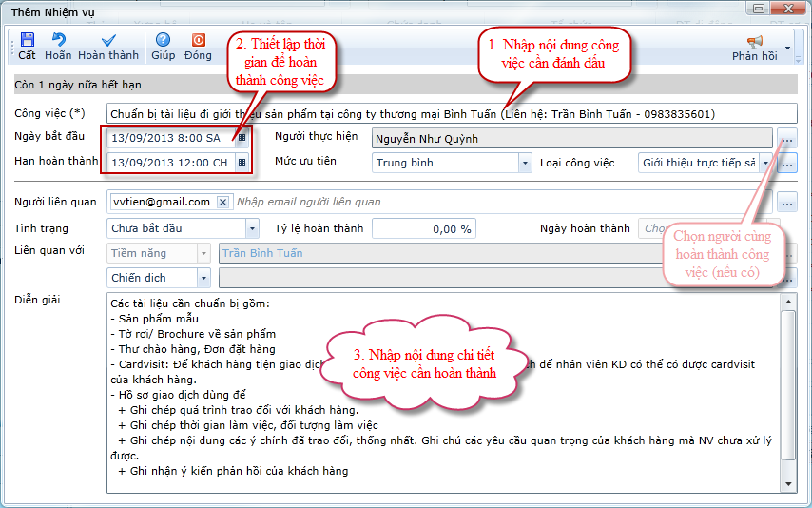Click the Tỷ lệ hoàn thành percentage field
The width and height of the screenshot is (812, 508).
[x=422, y=228]
